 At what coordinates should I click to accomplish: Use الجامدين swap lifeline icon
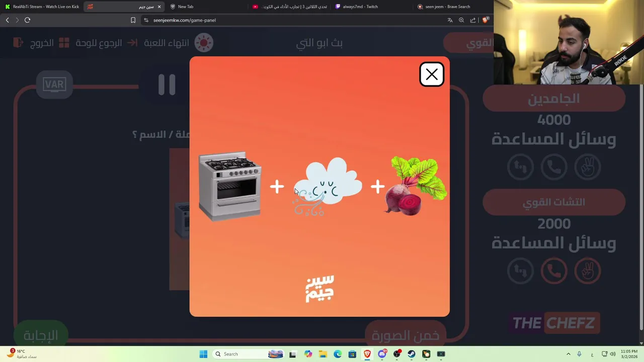coord(520,166)
